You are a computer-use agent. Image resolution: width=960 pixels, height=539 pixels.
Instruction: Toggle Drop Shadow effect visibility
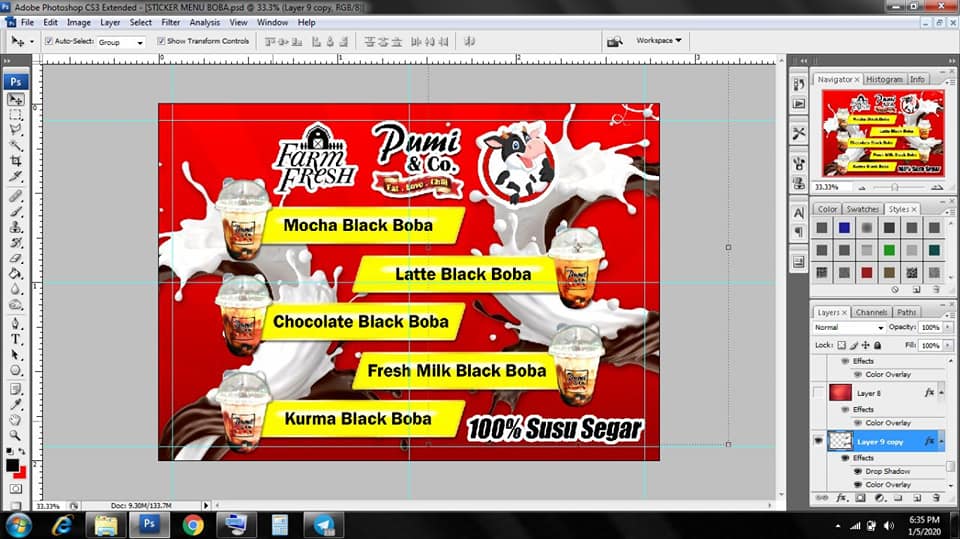pyautogui.click(x=857, y=471)
